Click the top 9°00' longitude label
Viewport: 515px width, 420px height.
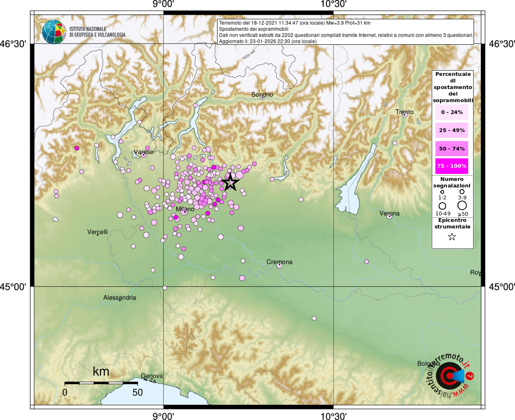(x=163, y=5)
